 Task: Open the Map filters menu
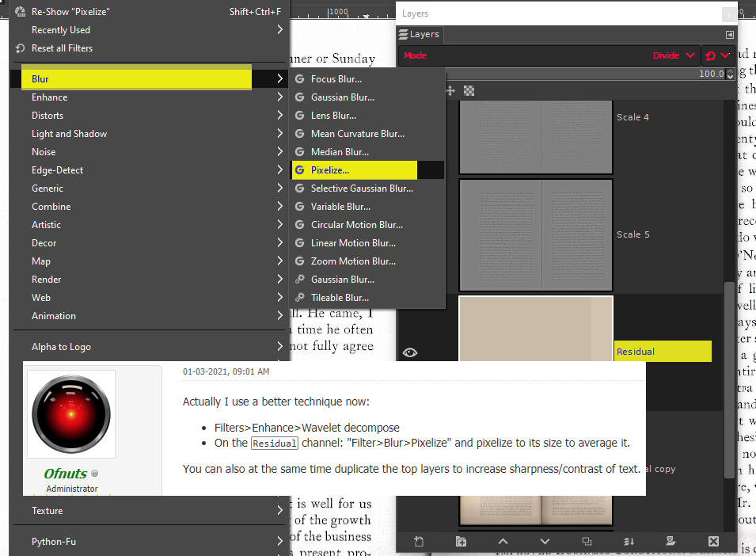point(149,261)
